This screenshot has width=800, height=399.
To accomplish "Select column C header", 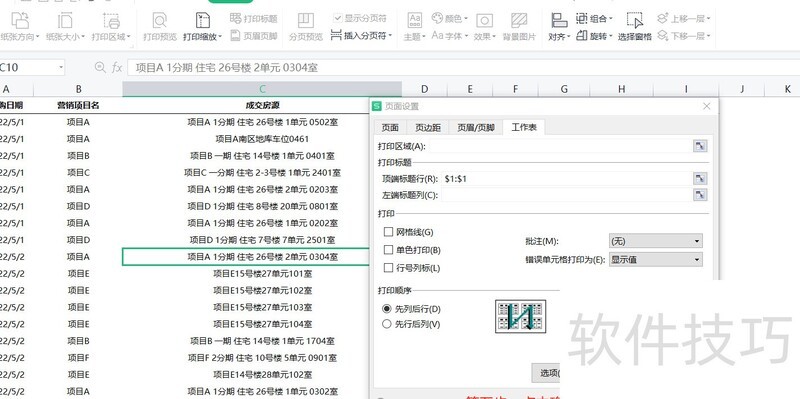I will [x=262, y=89].
